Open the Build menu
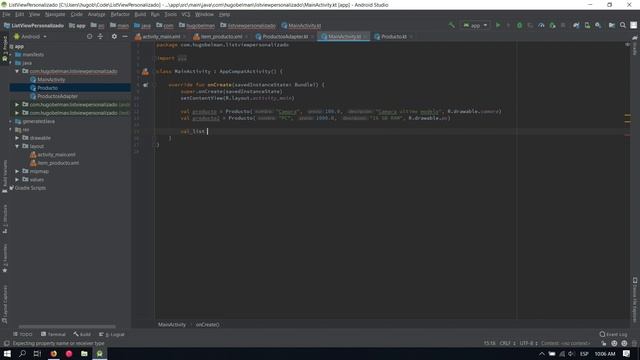Viewport: 640px width, 360px height. pyautogui.click(x=140, y=14)
